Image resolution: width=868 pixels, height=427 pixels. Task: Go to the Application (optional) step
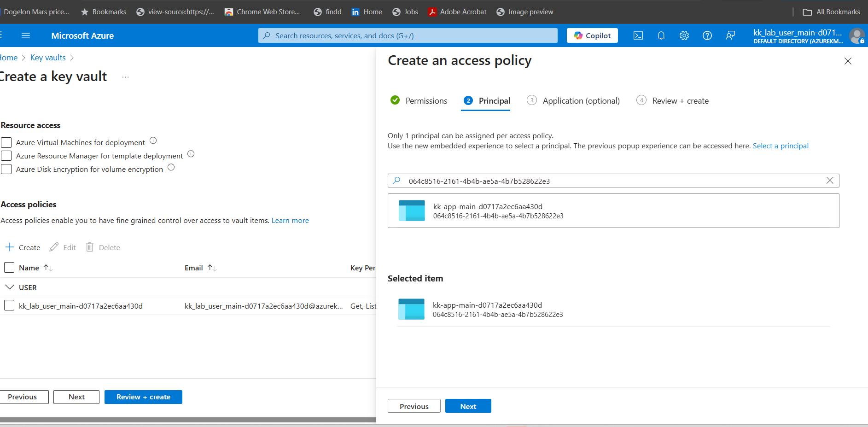573,100
